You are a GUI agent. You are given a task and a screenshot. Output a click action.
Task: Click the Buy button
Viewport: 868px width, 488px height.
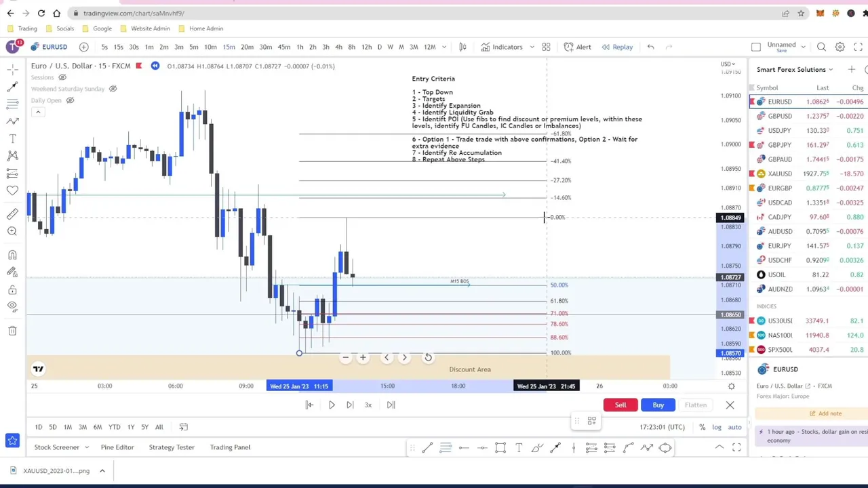coord(658,405)
